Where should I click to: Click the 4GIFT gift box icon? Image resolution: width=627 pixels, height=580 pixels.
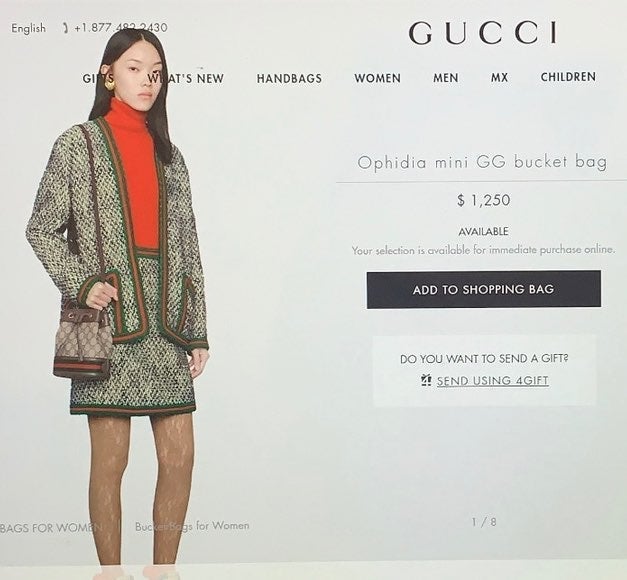tap(426, 380)
